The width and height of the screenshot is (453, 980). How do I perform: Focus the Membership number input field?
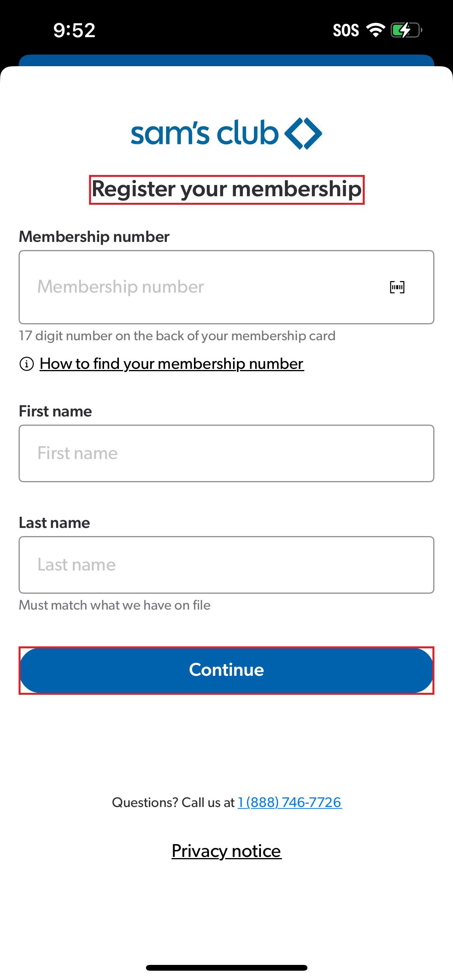coord(201,287)
